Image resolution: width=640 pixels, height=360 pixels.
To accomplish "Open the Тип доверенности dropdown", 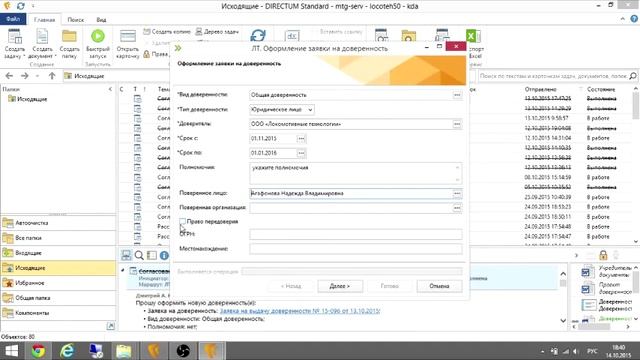I will (x=310, y=110).
